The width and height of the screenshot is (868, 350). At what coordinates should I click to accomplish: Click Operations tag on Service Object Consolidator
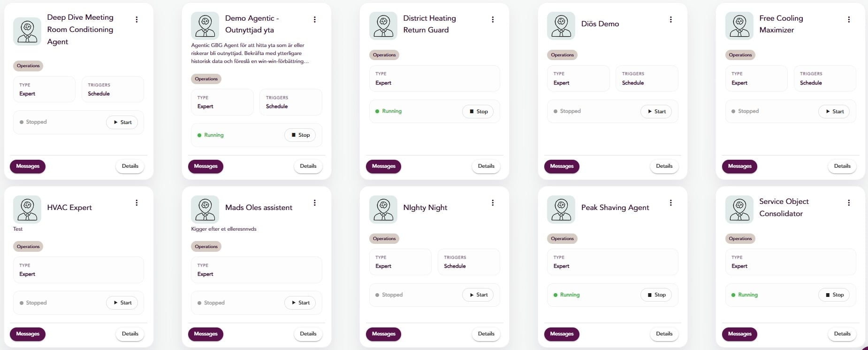(x=740, y=239)
